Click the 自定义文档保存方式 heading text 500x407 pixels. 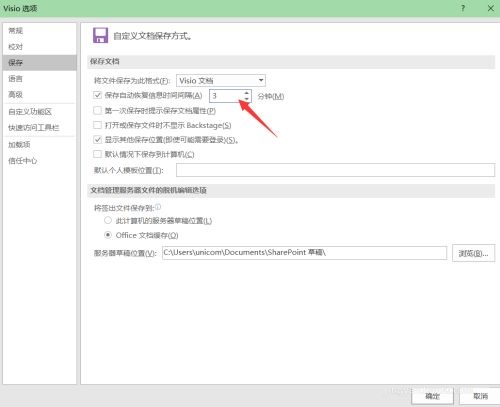(153, 36)
